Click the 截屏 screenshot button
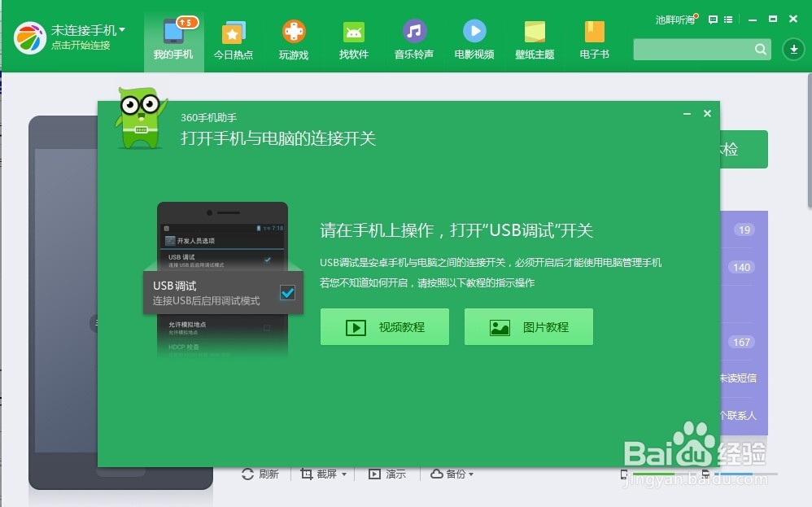The image size is (812, 507). [x=319, y=474]
